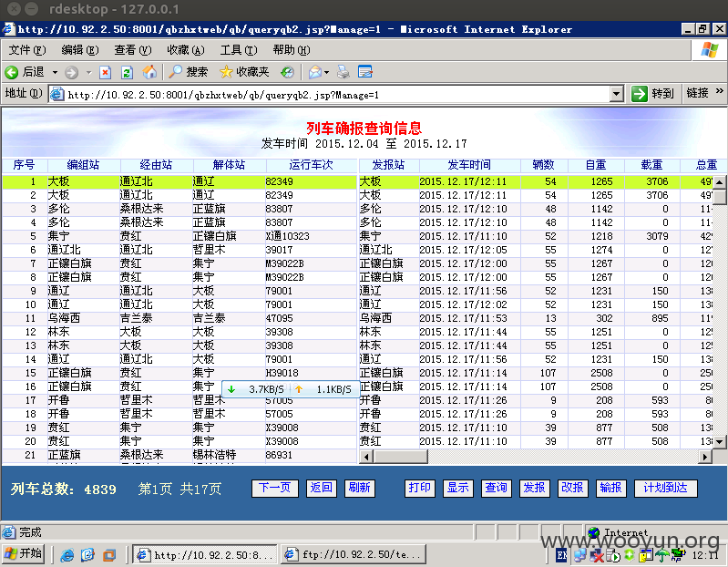The height and width of the screenshot is (567, 728).
Task: Click 发报 button
Action: click(x=535, y=488)
